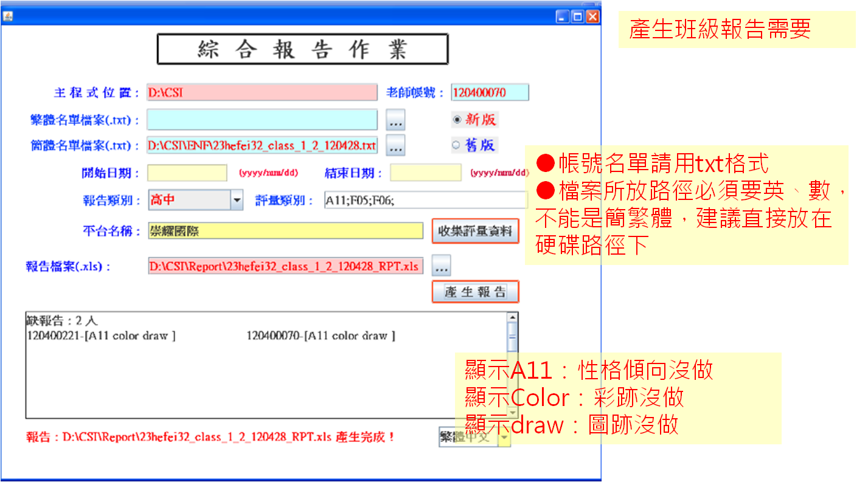
Task: Click the 評量類別 field with A11;F05;F06;
Action: [425, 200]
